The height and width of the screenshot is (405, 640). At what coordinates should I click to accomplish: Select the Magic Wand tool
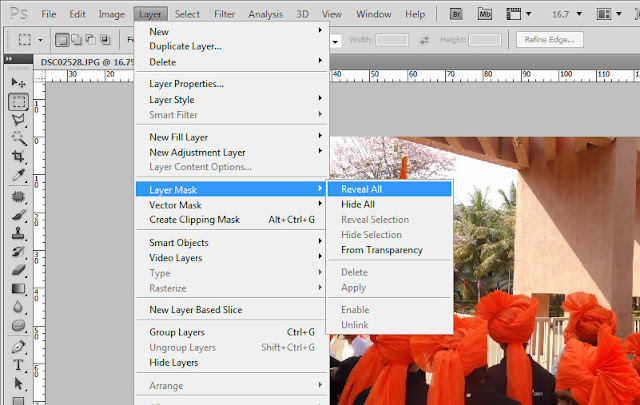tap(18, 138)
